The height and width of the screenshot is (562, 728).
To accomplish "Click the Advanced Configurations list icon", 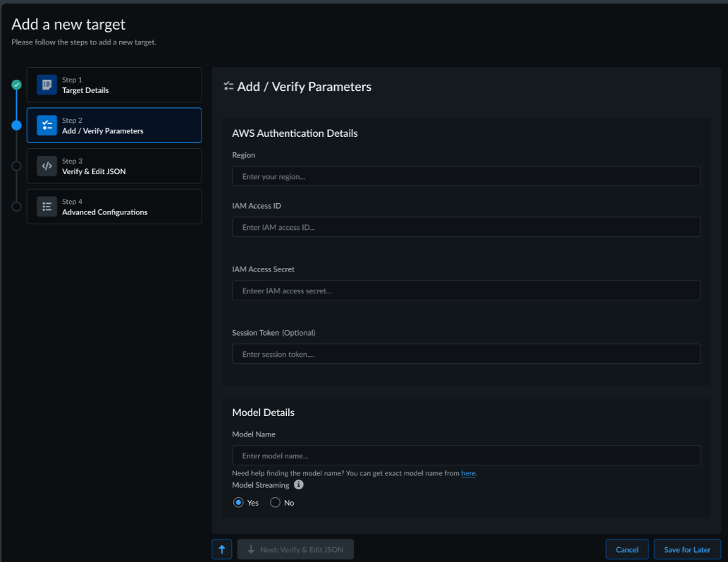I will (47, 207).
